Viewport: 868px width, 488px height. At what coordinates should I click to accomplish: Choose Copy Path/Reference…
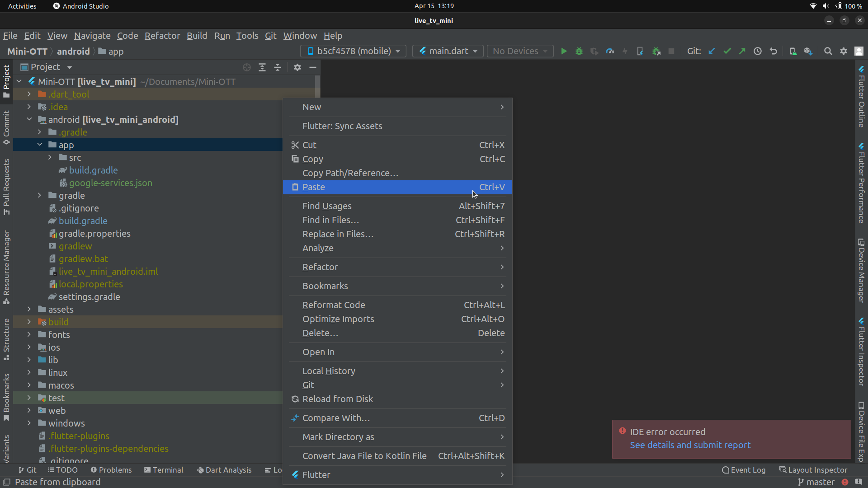(397, 173)
